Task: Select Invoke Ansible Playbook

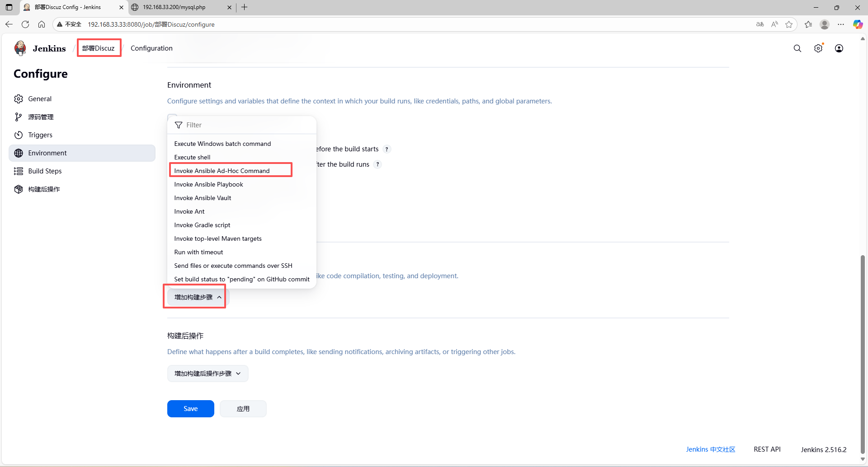Action: pyautogui.click(x=242, y=184)
